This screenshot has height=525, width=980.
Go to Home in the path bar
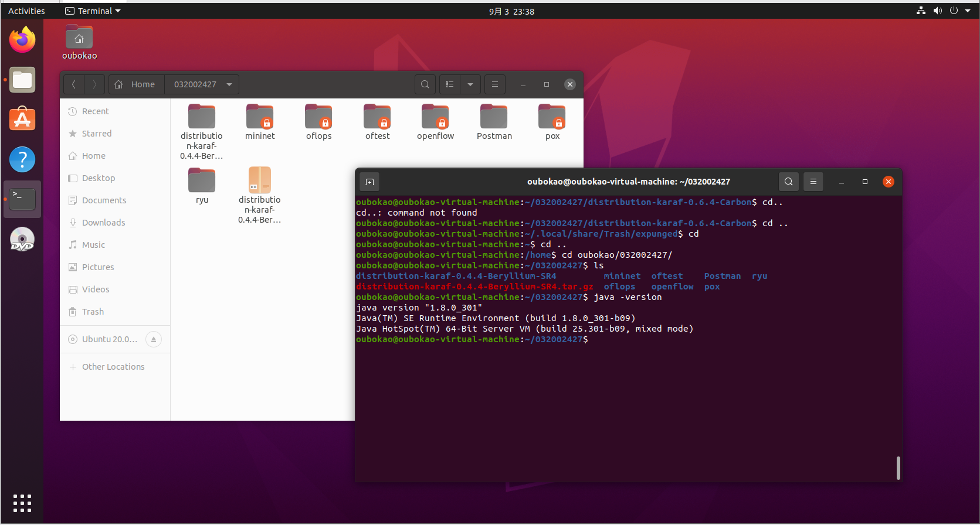click(137, 84)
